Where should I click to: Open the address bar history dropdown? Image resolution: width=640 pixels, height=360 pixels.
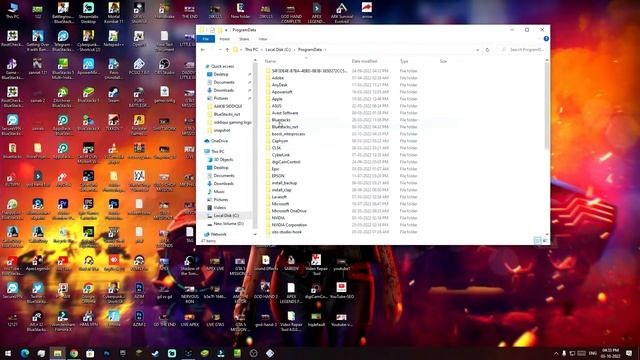pyautogui.click(x=478, y=50)
